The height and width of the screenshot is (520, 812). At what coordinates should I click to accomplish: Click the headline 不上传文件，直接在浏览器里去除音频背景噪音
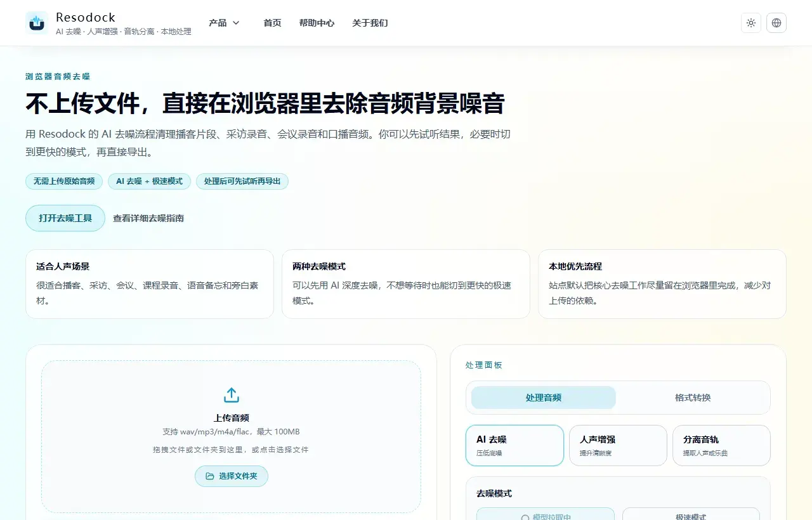pyautogui.click(x=265, y=103)
